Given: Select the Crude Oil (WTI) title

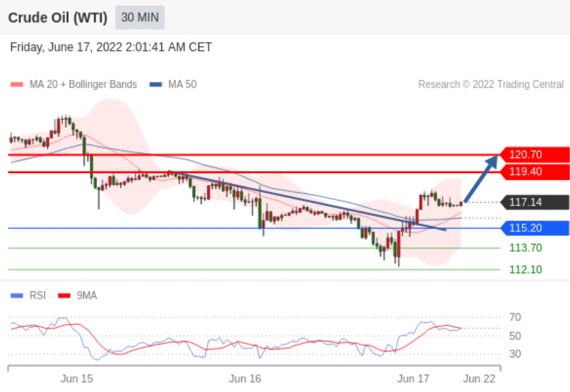Looking at the screenshot, I should pyautogui.click(x=58, y=17).
